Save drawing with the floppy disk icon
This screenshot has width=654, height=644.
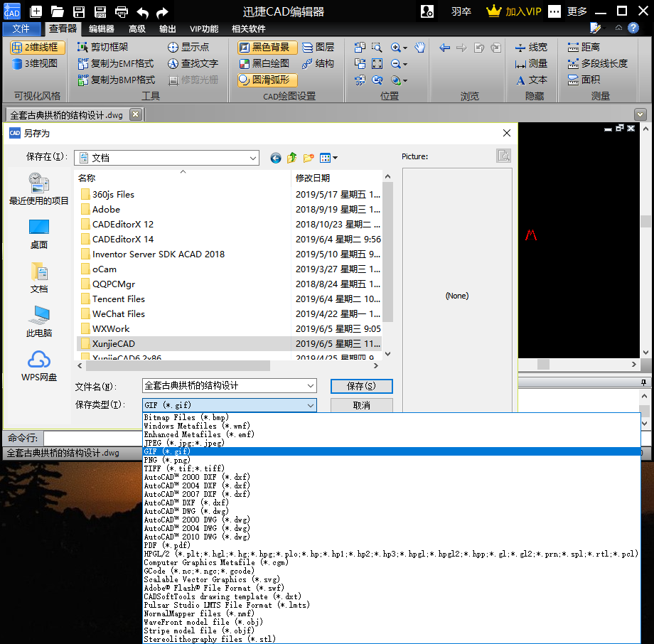pyautogui.click(x=79, y=11)
